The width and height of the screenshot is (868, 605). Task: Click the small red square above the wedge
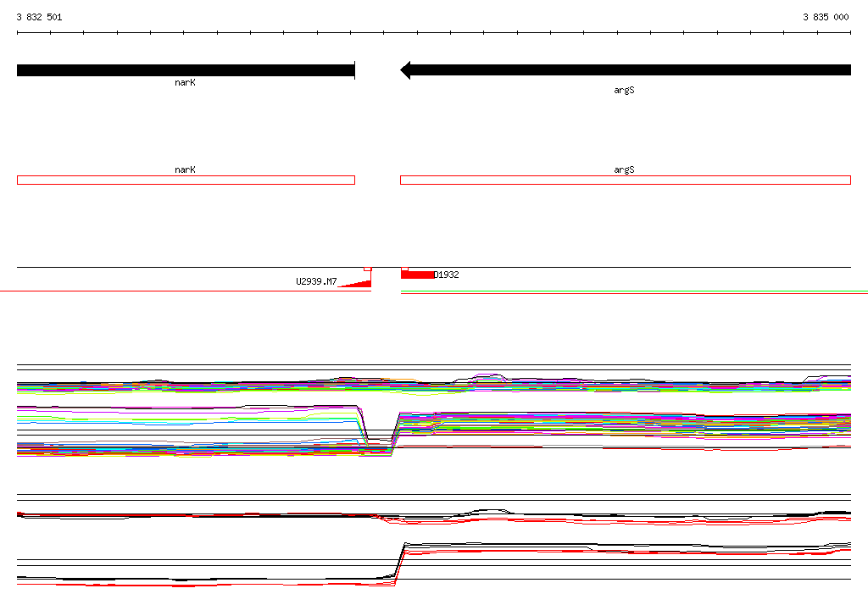[368, 269]
